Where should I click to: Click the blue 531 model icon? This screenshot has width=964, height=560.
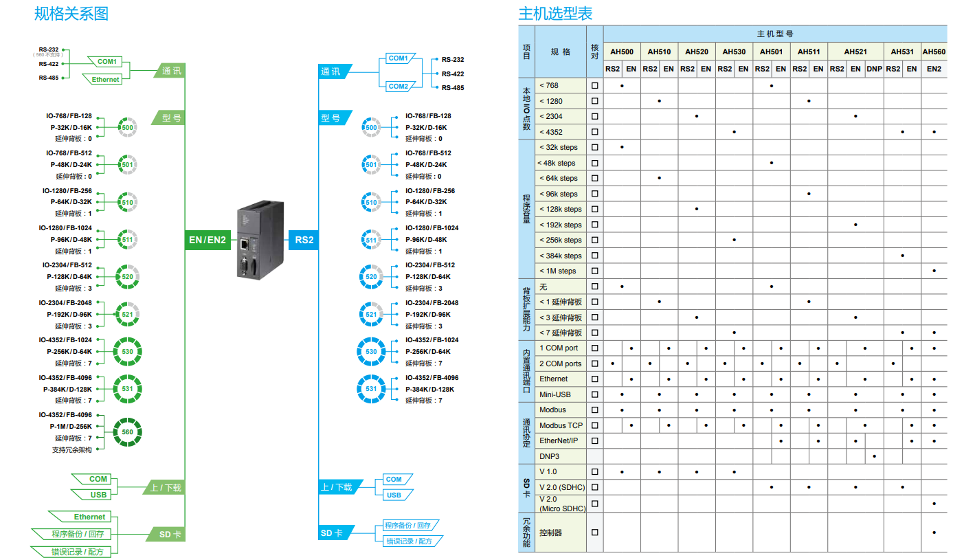(371, 388)
